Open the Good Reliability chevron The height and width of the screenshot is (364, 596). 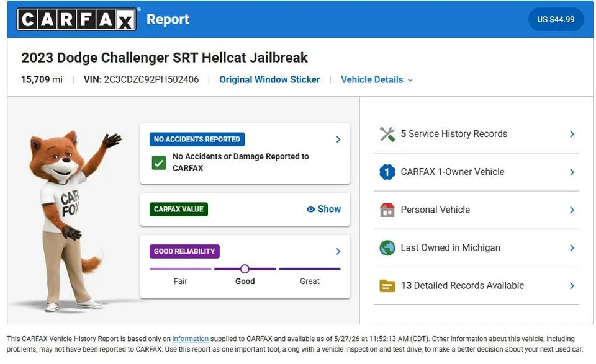tap(338, 251)
